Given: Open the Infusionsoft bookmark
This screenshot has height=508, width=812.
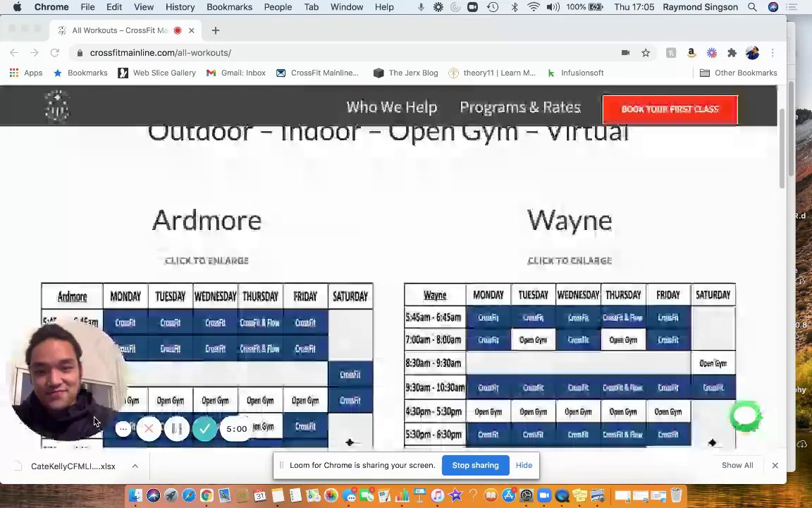Looking at the screenshot, I should 575,73.
